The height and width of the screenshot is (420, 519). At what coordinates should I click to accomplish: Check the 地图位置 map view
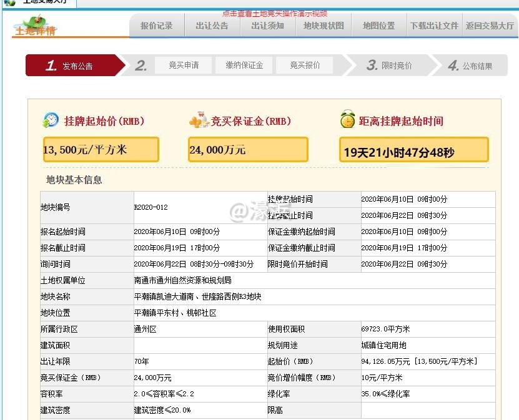click(377, 26)
